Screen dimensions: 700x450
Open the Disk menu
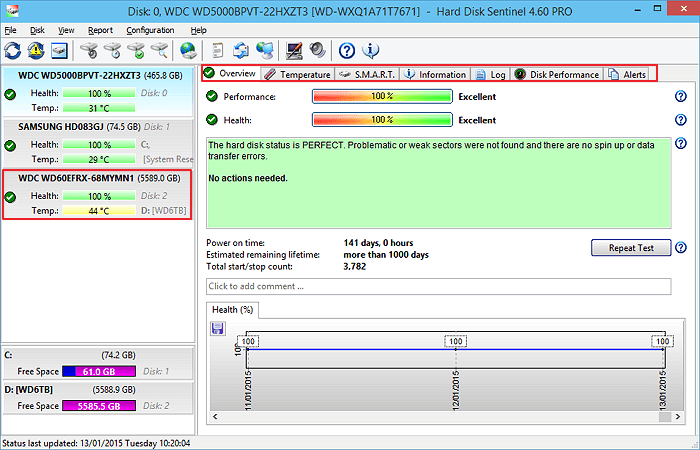pos(37,31)
